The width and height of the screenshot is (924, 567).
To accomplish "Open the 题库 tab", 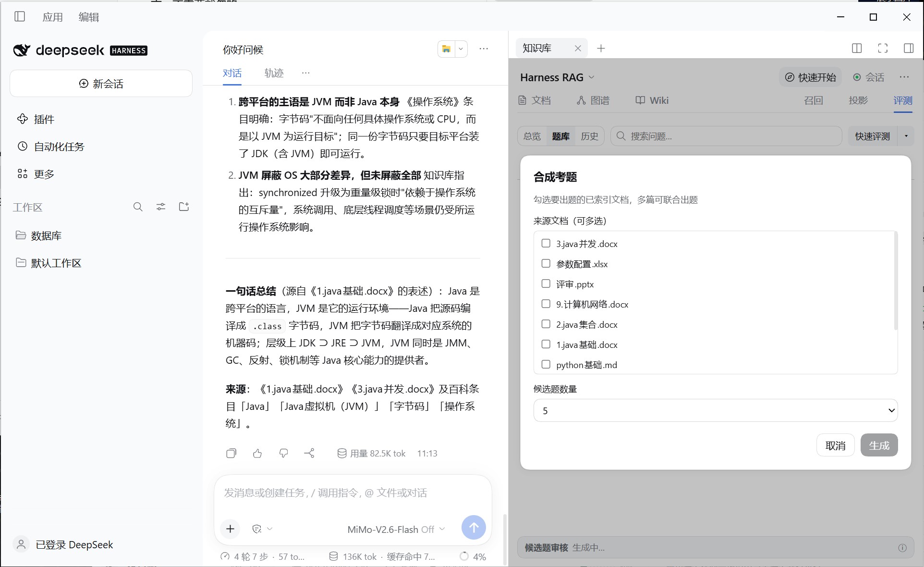I will [x=560, y=136].
